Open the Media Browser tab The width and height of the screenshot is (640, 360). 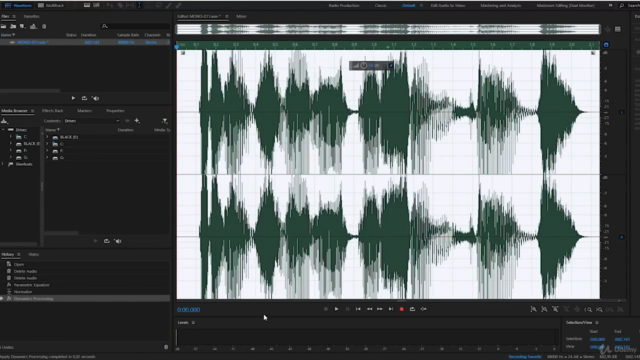(14, 111)
